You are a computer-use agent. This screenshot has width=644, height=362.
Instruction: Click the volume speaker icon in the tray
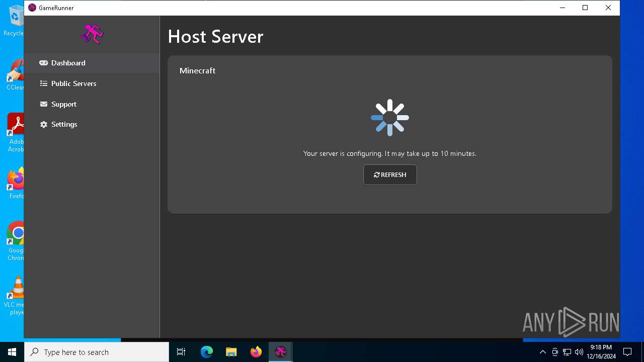pos(579,352)
